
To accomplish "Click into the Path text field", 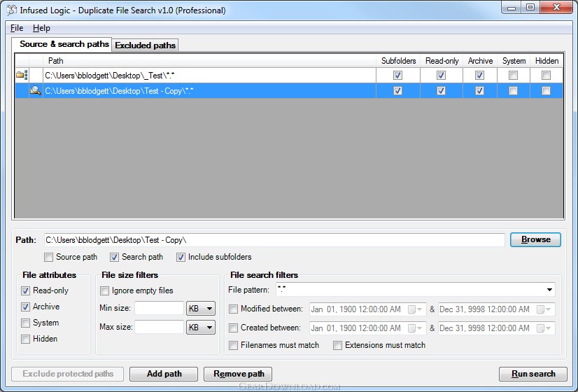I will [274, 240].
